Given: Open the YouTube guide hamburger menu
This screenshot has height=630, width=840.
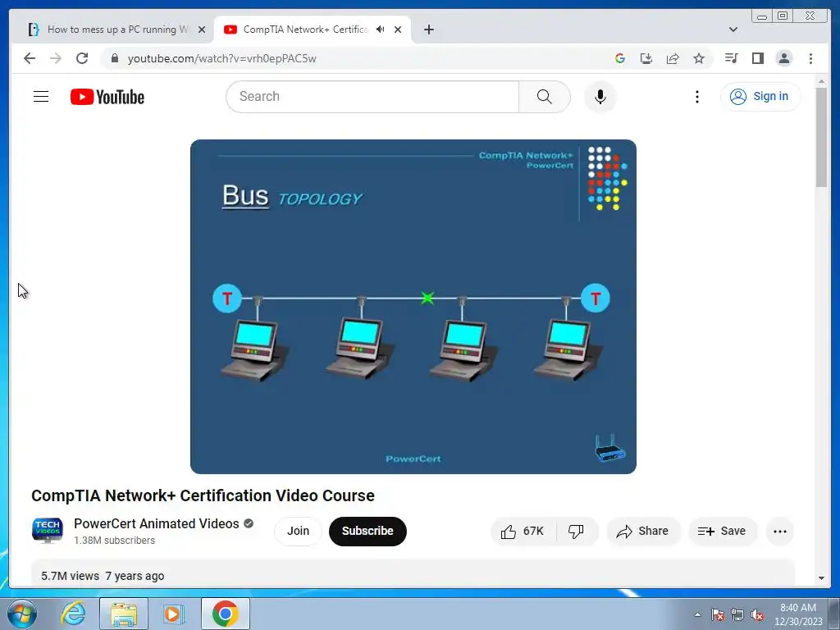Looking at the screenshot, I should coord(41,97).
